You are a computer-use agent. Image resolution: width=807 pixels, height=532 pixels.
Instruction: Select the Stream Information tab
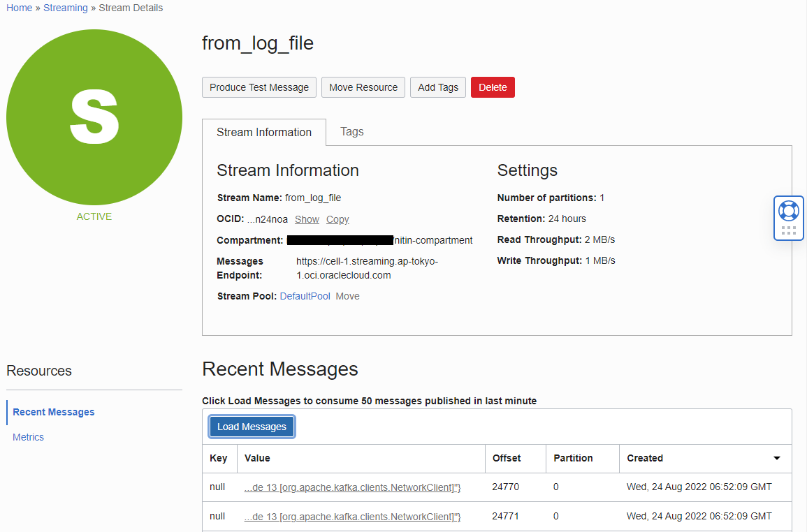click(264, 132)
